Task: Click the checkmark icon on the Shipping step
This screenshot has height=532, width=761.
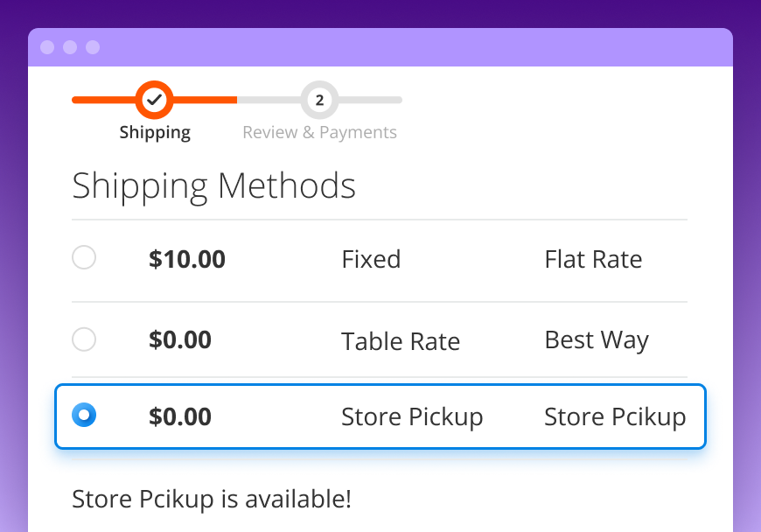Action: click(x=155, y=100)
